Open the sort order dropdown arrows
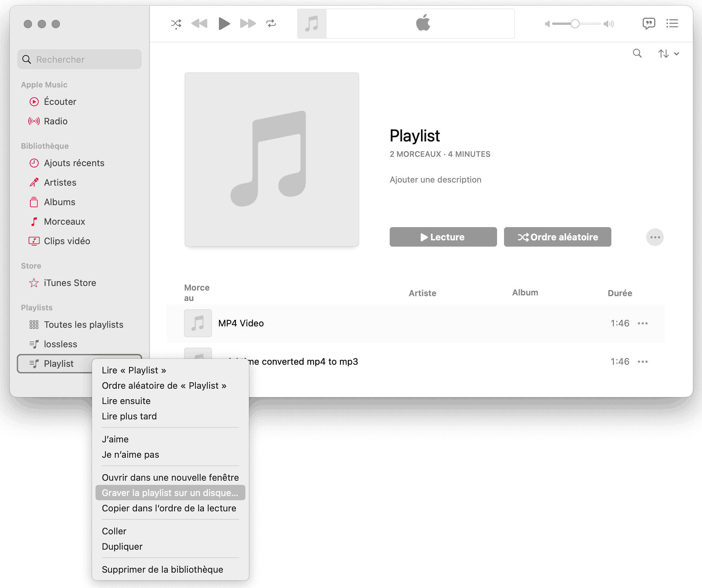The height and width of the screenshot is (588, 702). [x=669, y=54]
